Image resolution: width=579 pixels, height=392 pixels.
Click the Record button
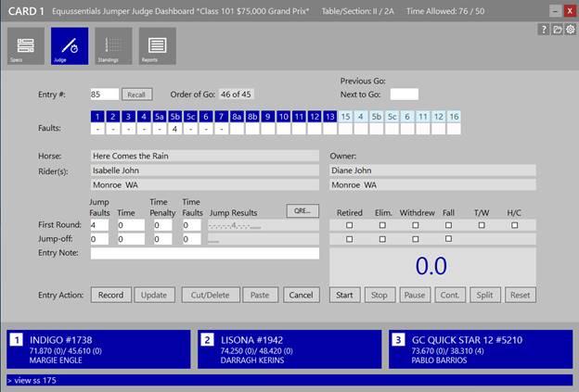coord(110,295)
